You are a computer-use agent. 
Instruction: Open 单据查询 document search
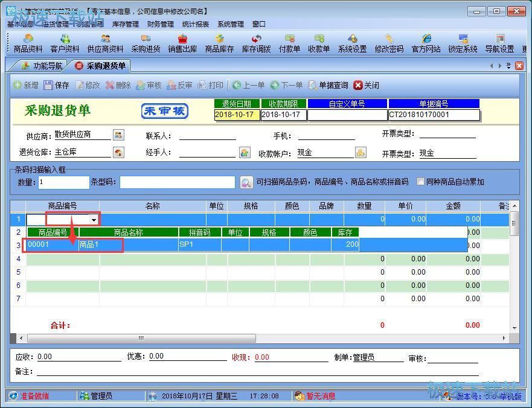click(328, 85)
